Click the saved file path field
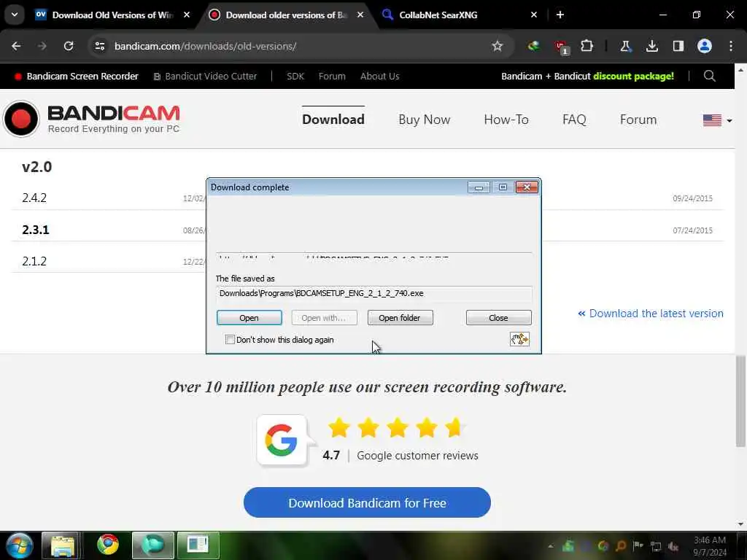This screenshot has height=560, width=747. tap(373, 293)
